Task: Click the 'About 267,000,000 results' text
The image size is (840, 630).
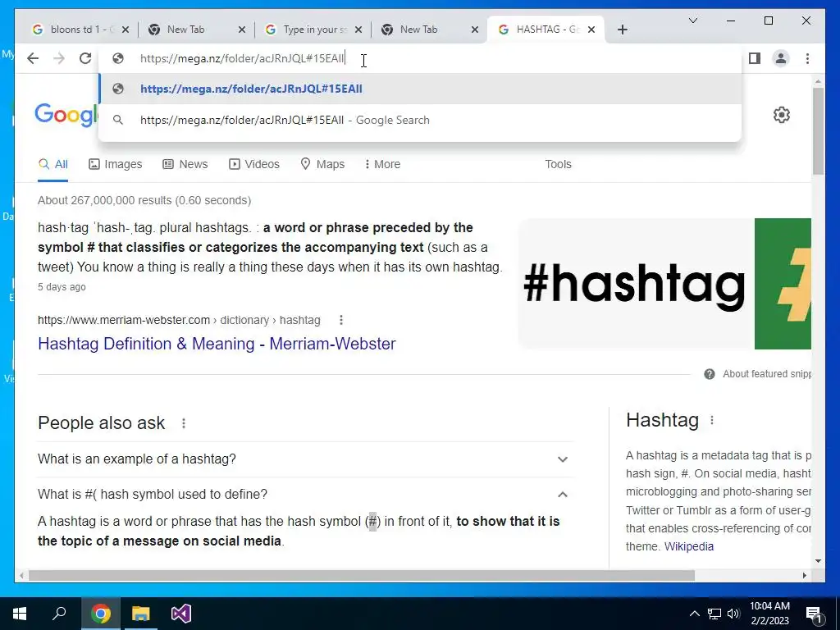Action: (144, 200)
